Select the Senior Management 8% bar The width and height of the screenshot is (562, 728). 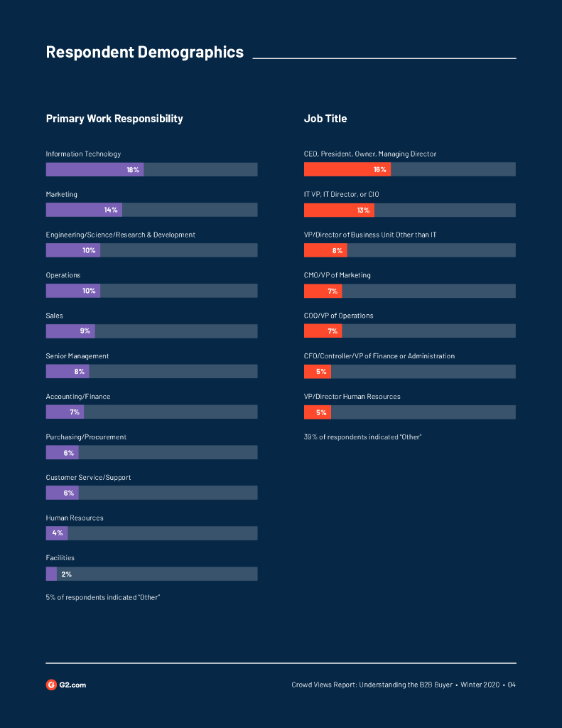click(x=67, y=371)
